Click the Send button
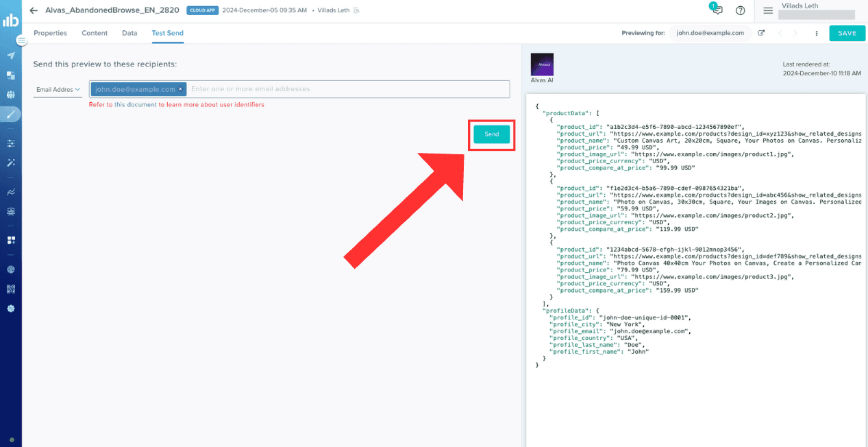 click(492, 134)
